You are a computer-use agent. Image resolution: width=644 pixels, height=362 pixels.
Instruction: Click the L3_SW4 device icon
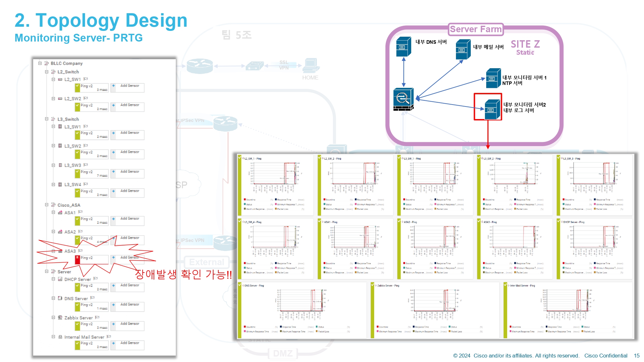[60, 184]
